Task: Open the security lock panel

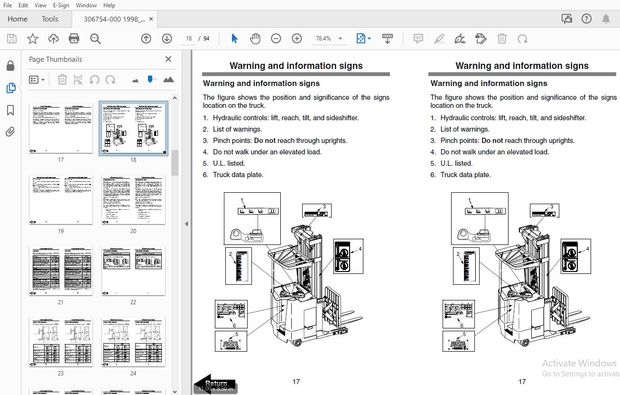Action: click(x=11, y=65)
